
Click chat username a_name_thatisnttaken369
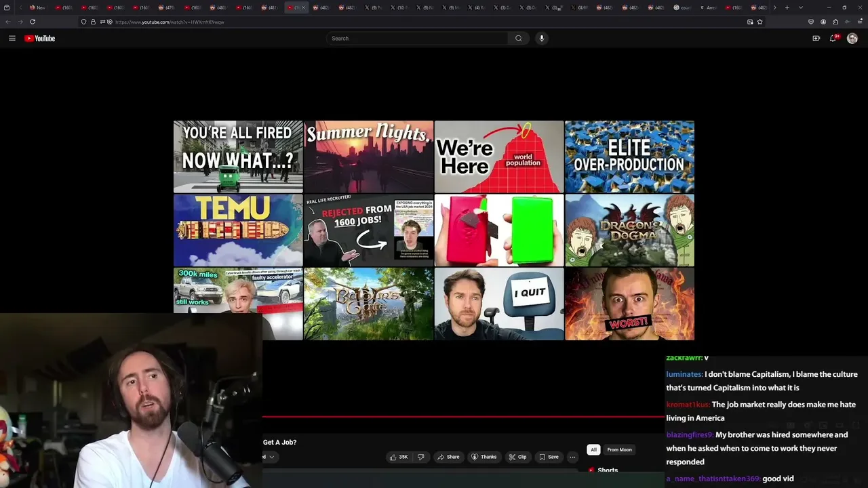click(713, 479)
